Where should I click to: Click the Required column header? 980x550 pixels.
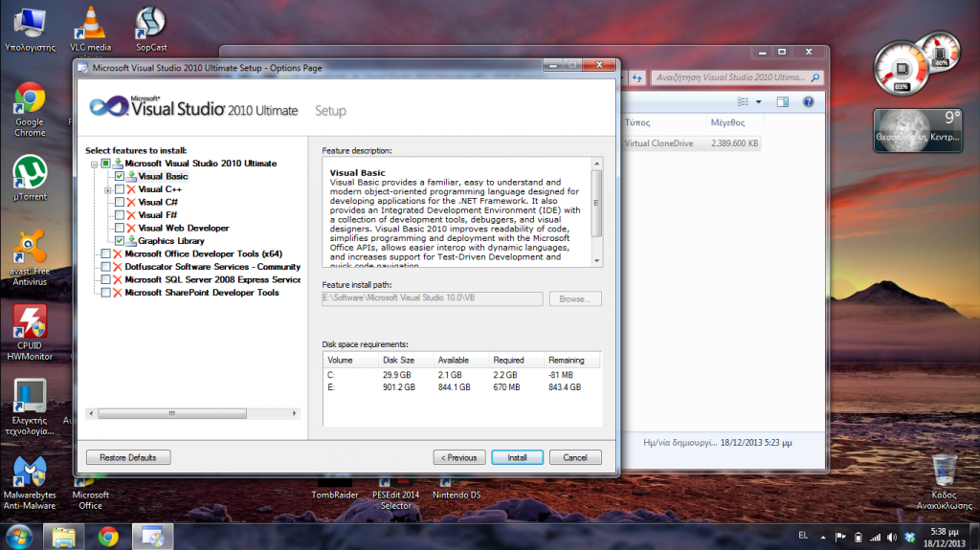tap(517, 360)
